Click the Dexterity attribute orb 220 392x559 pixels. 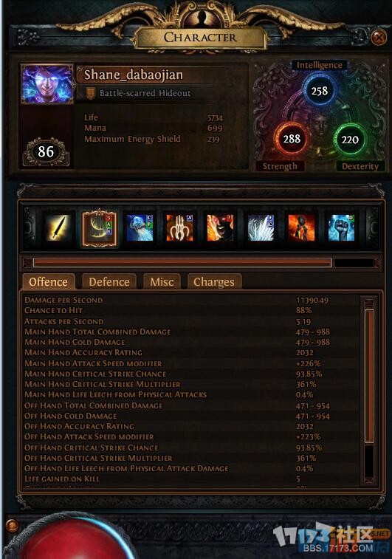coord(350,140)
